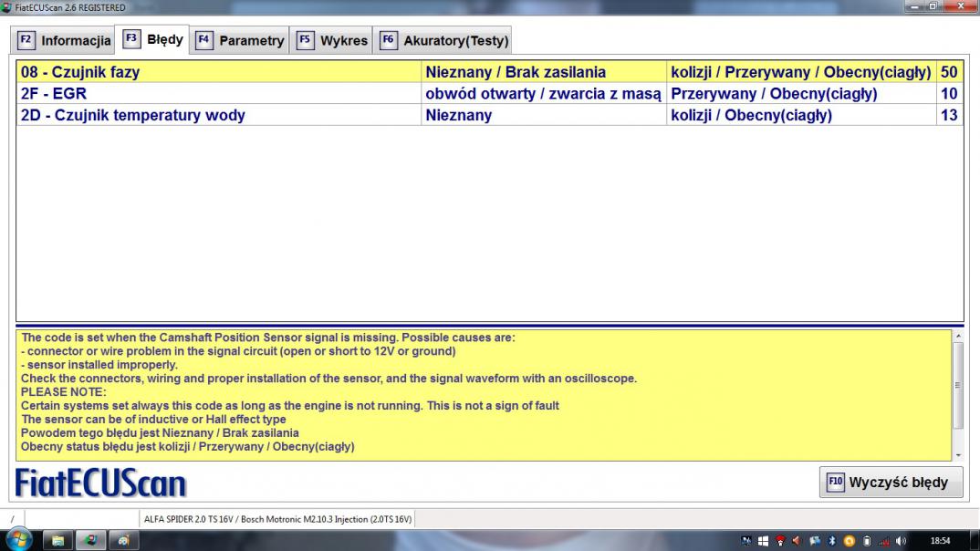The width and height of the screenshot is (980, 551).
Task: Click the FiatECUScan taskbar button
Action: [90, 540]
